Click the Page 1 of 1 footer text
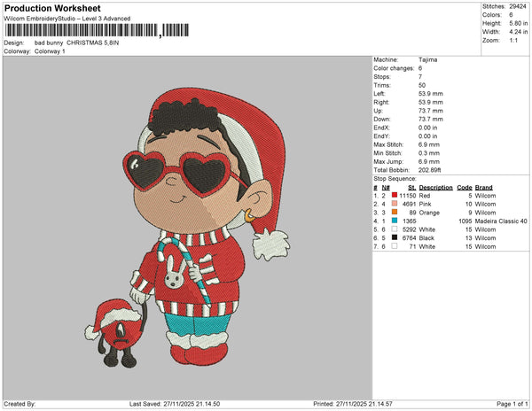This screenshot has width=532, height=411. coord(508,404)
